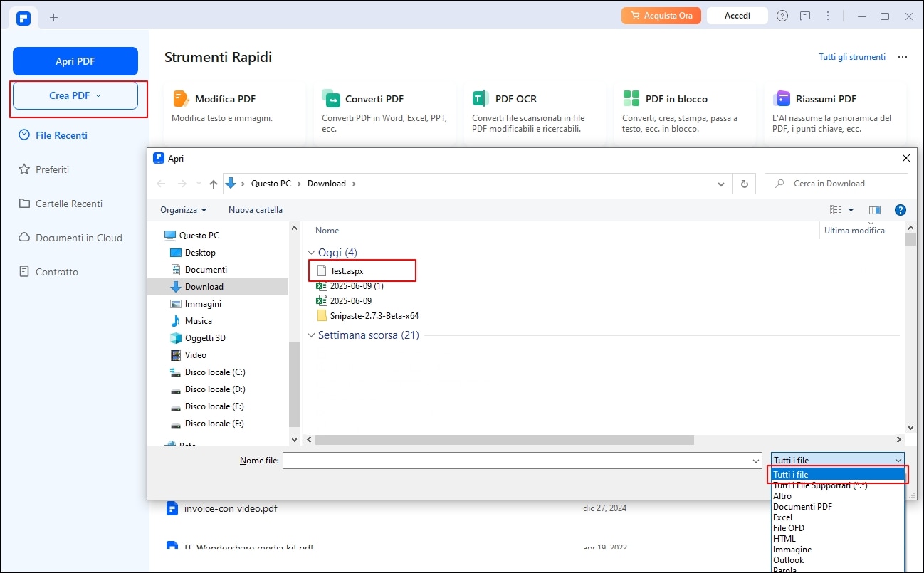Choose 'Excel' in file type list
The image size is (924, 573).
(838, 517)
